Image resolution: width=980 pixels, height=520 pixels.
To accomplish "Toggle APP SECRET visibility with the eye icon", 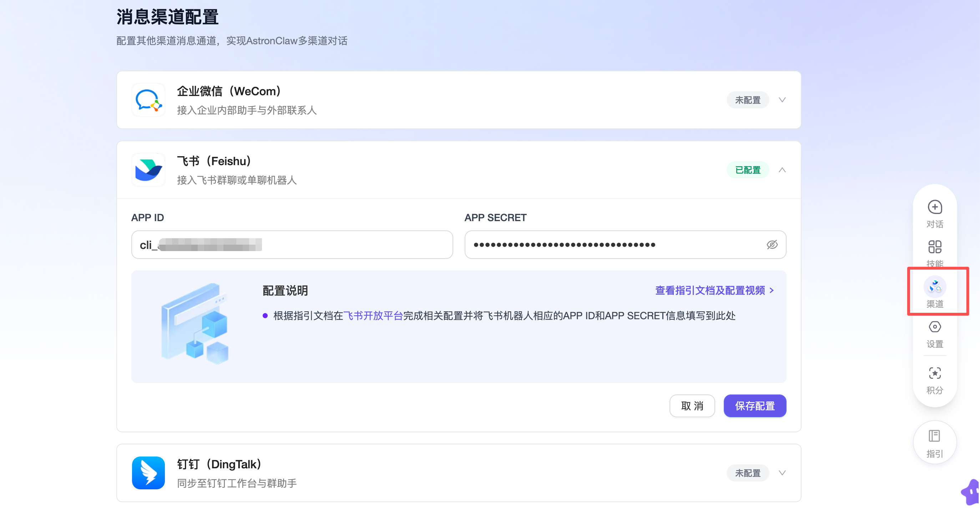I will tap(772, 244).
